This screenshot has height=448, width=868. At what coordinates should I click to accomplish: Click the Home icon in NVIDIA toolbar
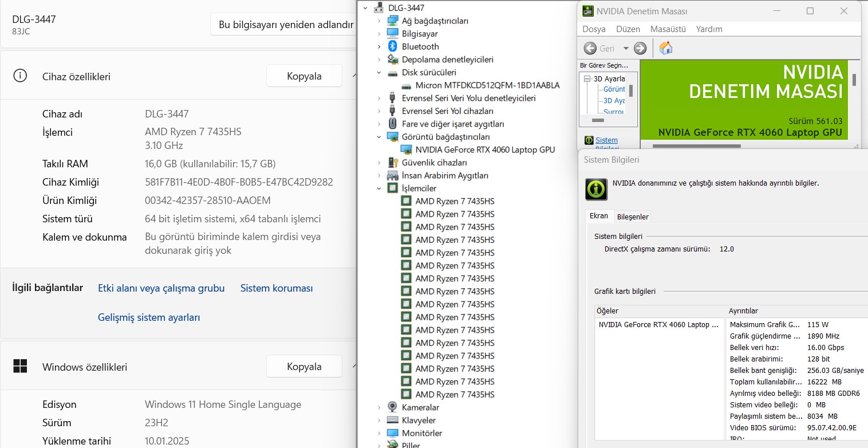pyautogui.click(x=665, y=48)
